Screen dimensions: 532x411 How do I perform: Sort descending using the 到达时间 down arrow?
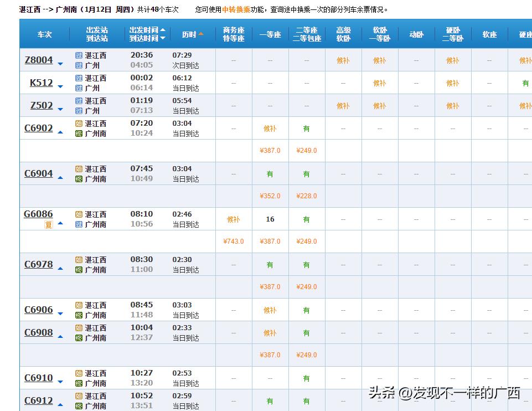point(163,38)
